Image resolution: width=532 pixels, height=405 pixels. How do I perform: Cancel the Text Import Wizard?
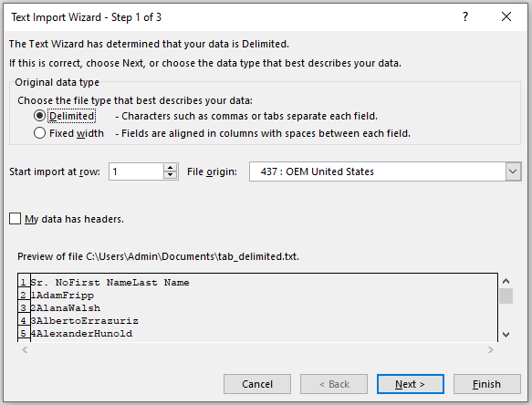(x=257, y=384)
